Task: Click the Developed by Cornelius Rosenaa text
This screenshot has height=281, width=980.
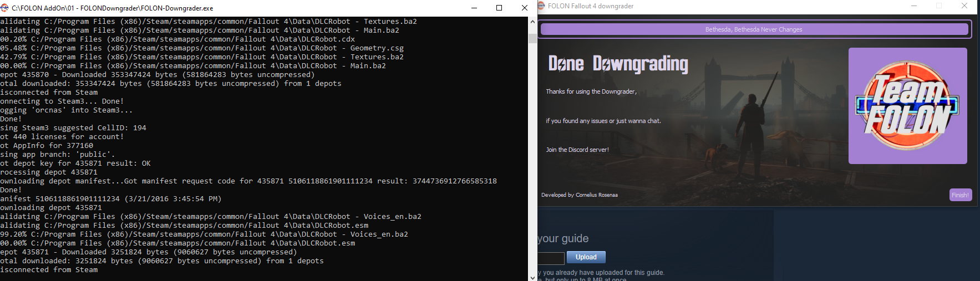Action: click(x=580, y=195)
